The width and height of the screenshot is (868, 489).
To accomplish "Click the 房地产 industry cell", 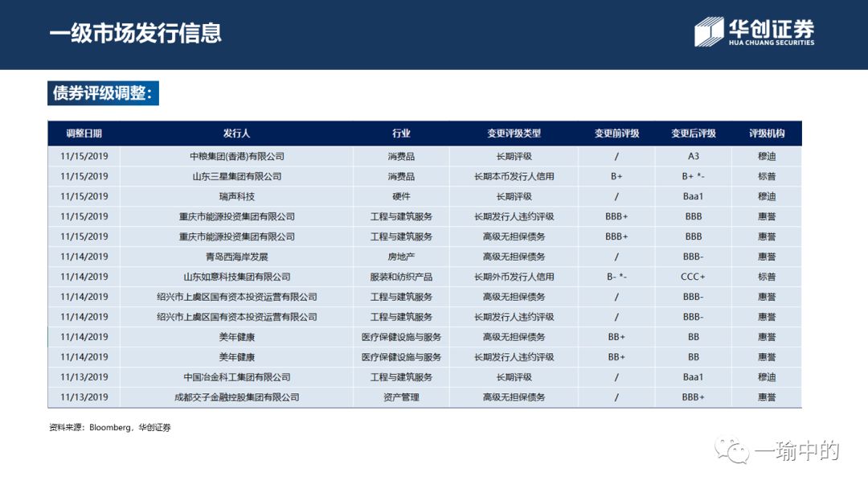I will (401, 257).
